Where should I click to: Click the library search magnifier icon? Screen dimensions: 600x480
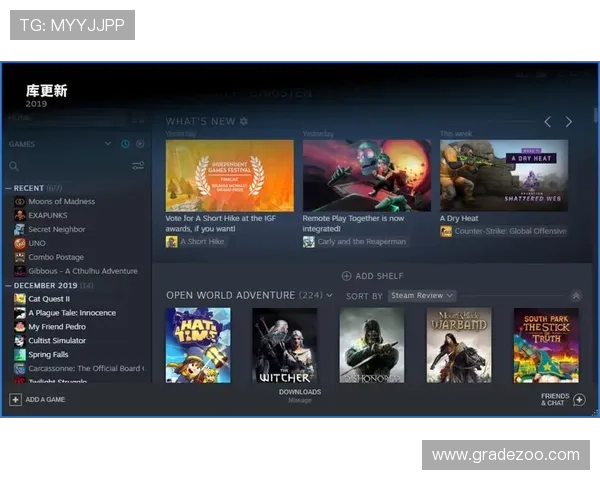[14, 166]
